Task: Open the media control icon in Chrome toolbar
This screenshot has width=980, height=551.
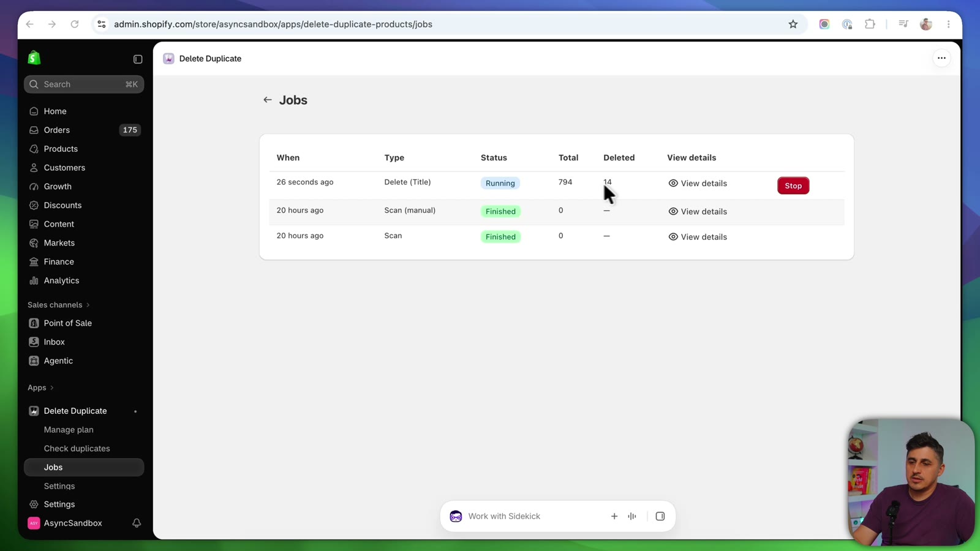Action: coord(903,24)
